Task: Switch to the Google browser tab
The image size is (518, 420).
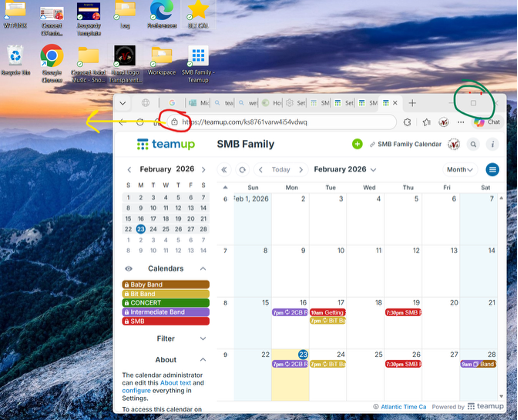Action: [x=172, y=103]
